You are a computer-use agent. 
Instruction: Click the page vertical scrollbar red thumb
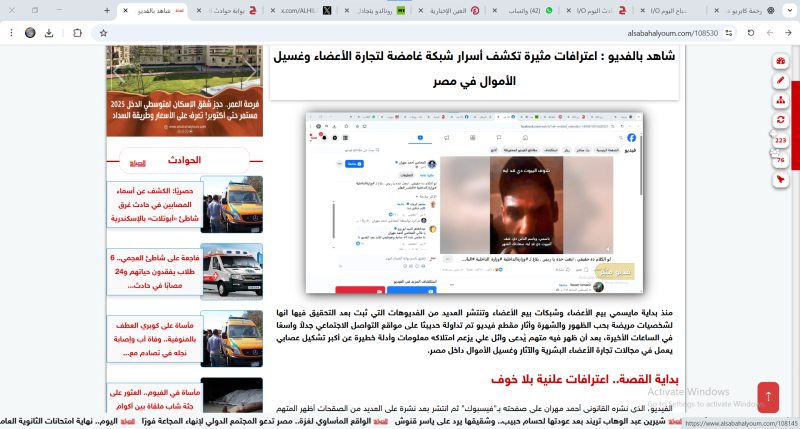795,125
